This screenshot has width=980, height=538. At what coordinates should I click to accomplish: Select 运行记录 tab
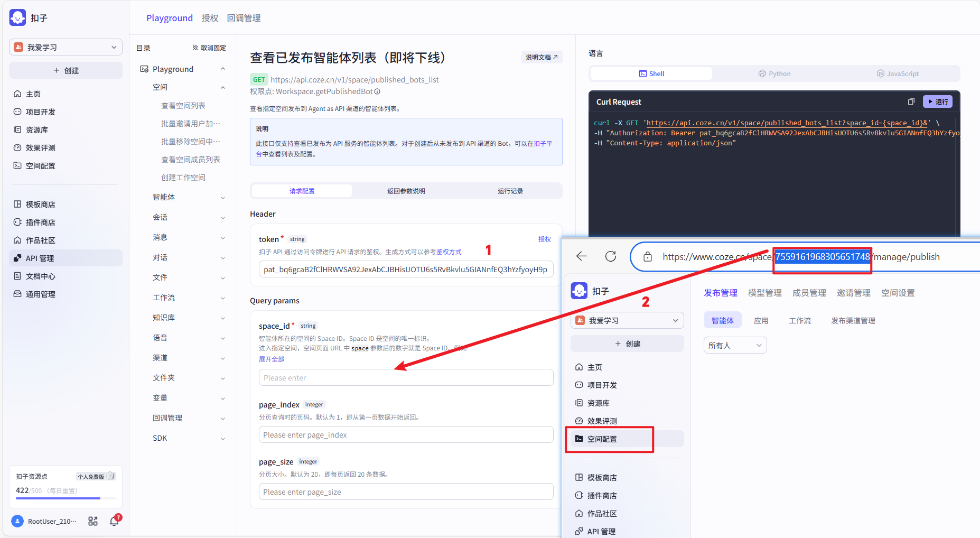click(x=510, y=191)
